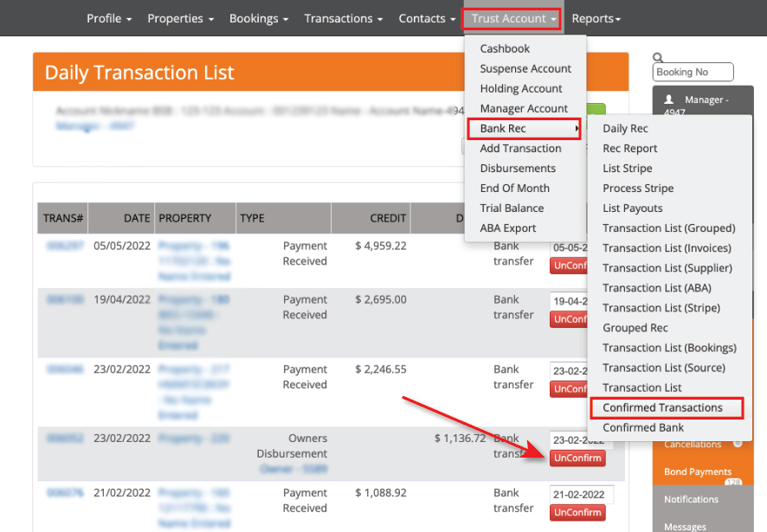Image resolution: width=767 pixels, height=532 pixels.
Task: Open the Profile dropdown in navbar
Action: pyautogui.click(x=109, y=18)
